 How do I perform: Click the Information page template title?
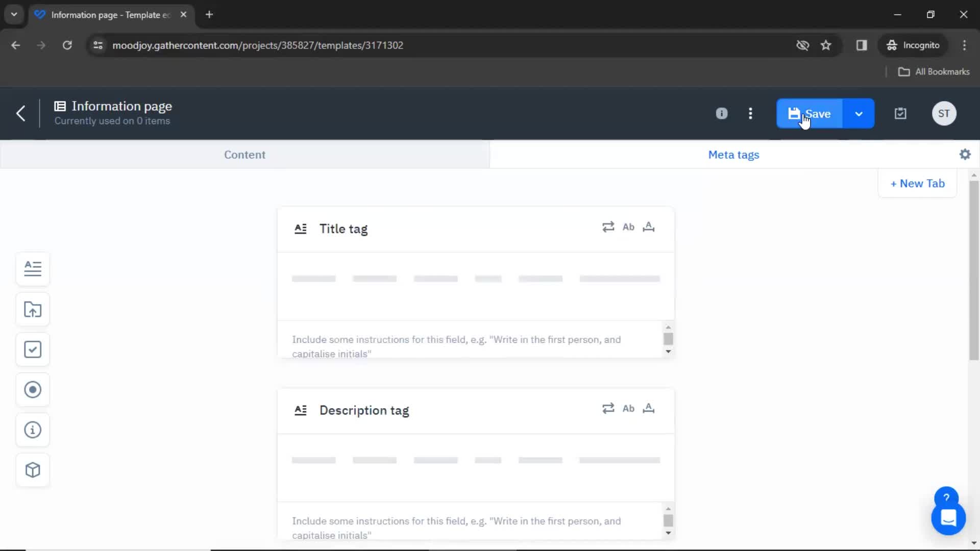[x=121, y=106]
